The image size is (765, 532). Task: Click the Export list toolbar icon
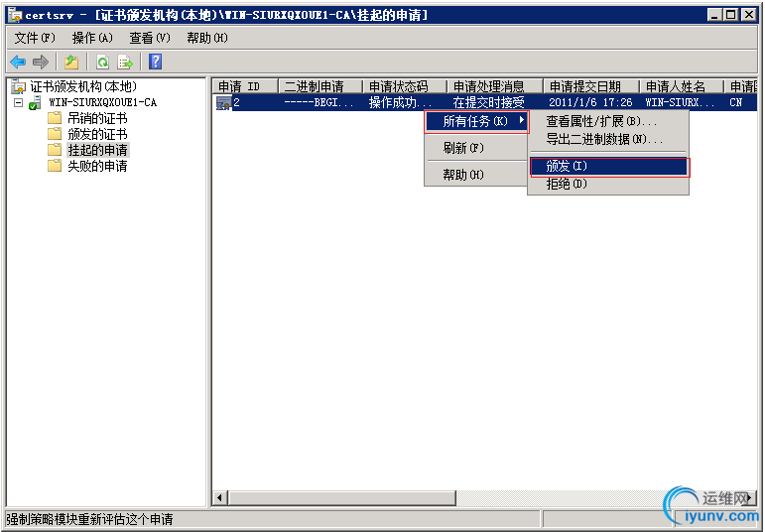(125, 62)
